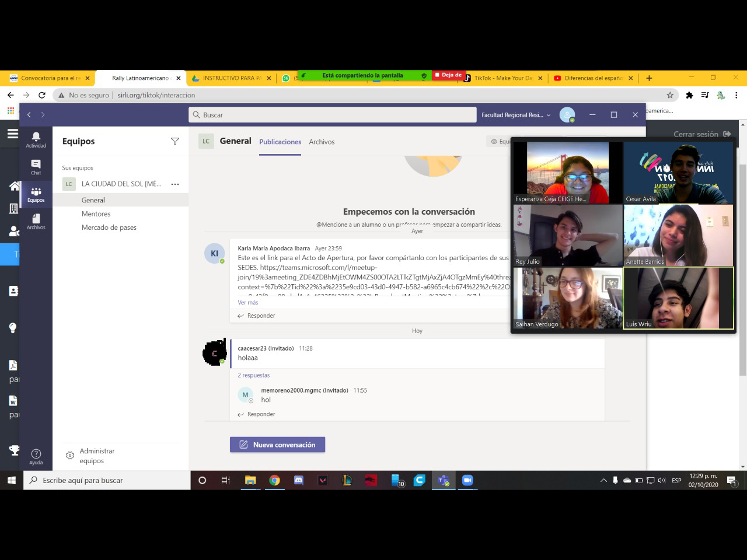Screen dimensions: 747x560
Task: Click the Administrar equipos gear icon
Action: (x=70, y=456)
